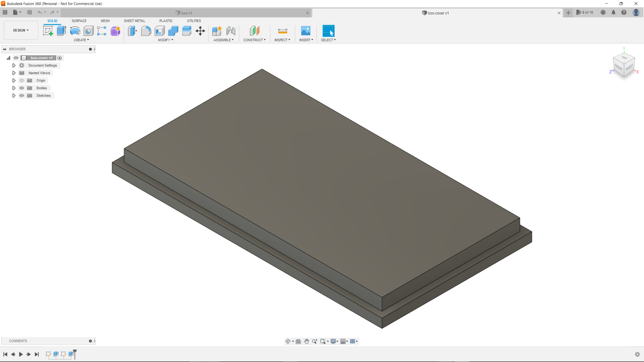The height and width of the screenshot is (362, 644).
Task: Show the hidden Origin folder
Action: (x=22, y=80)
